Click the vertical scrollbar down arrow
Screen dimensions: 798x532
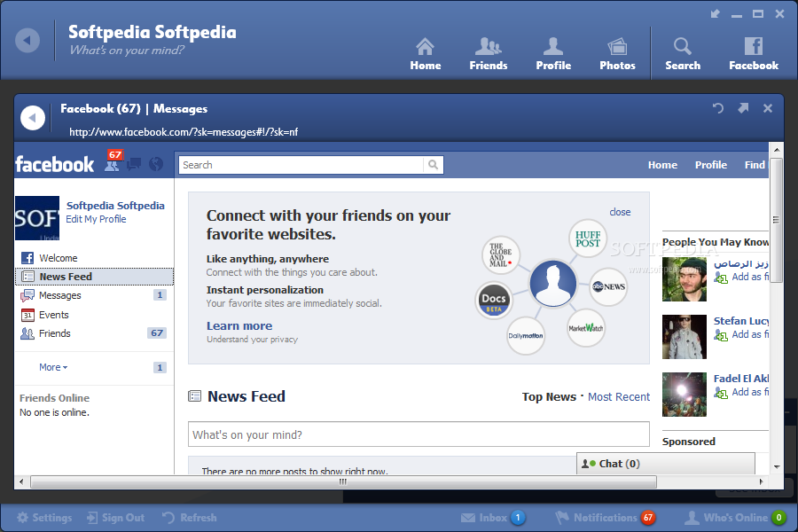pos(777,467)
